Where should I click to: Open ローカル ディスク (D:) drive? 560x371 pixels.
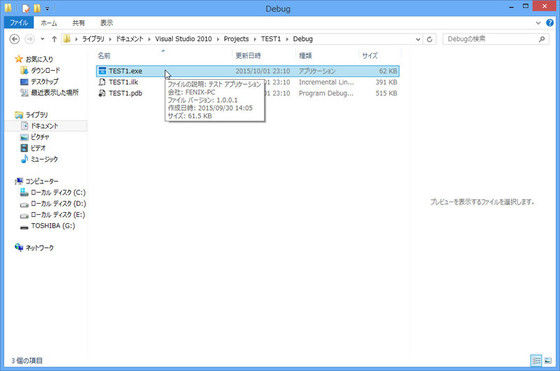[x=58, y=204]
